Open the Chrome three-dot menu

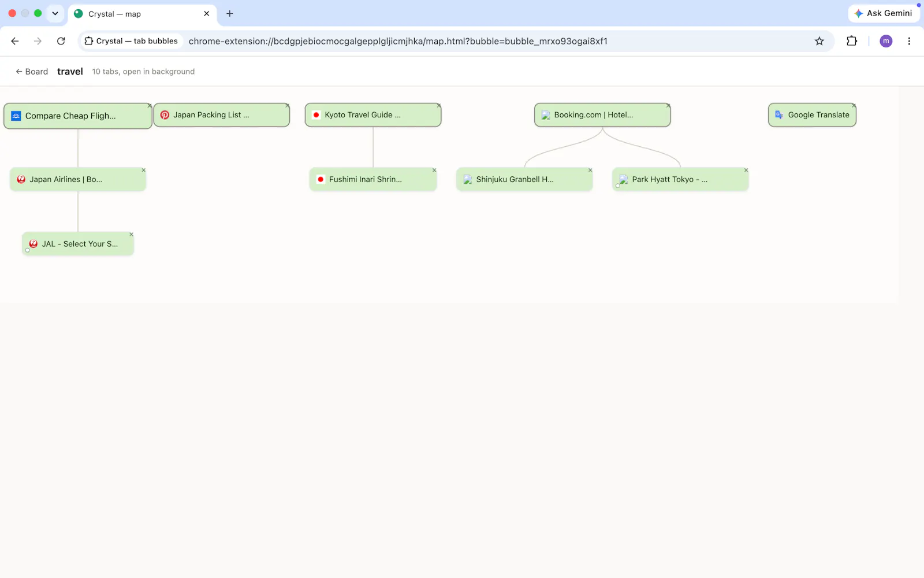(909, 41)
